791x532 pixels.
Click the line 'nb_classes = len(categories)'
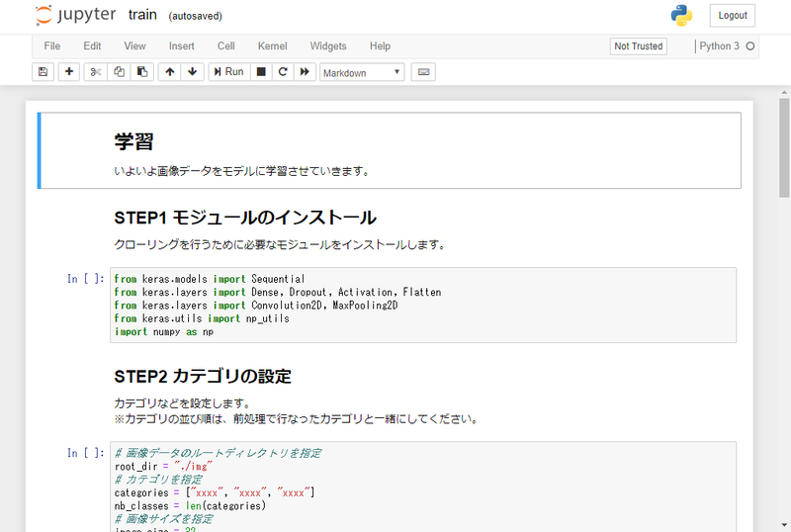click(190, 505)
